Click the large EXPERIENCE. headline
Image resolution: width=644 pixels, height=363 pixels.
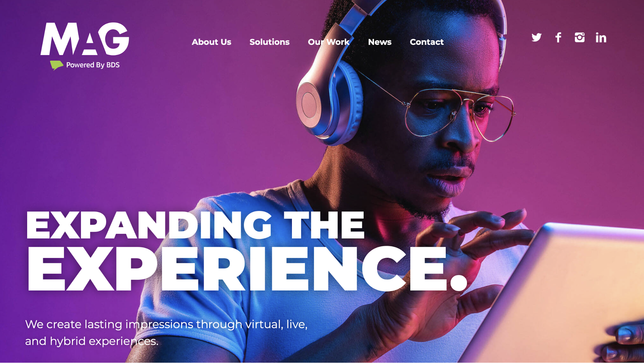click(x=246, y=269)
